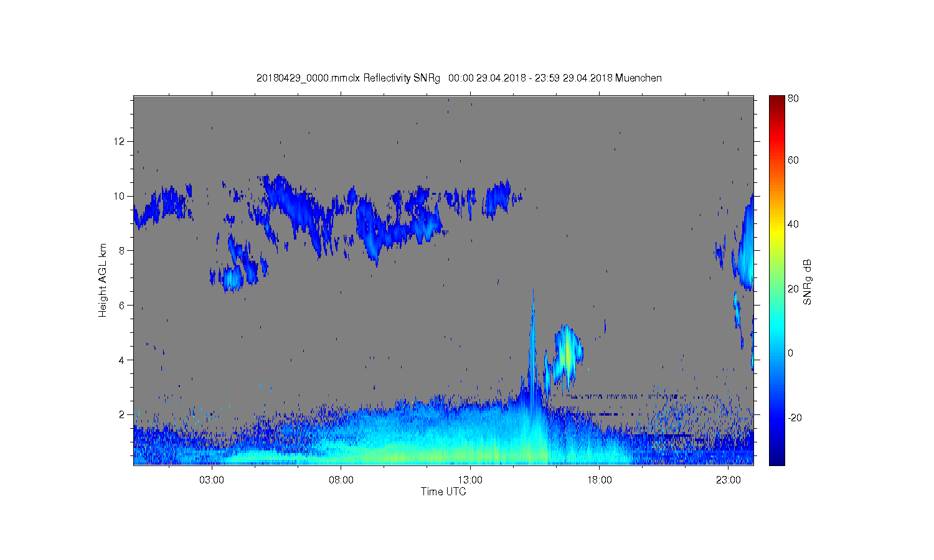Viewport: 934px width, 560px height.
Task: Click the 18:00 time axis label
Action: (600, 480)
